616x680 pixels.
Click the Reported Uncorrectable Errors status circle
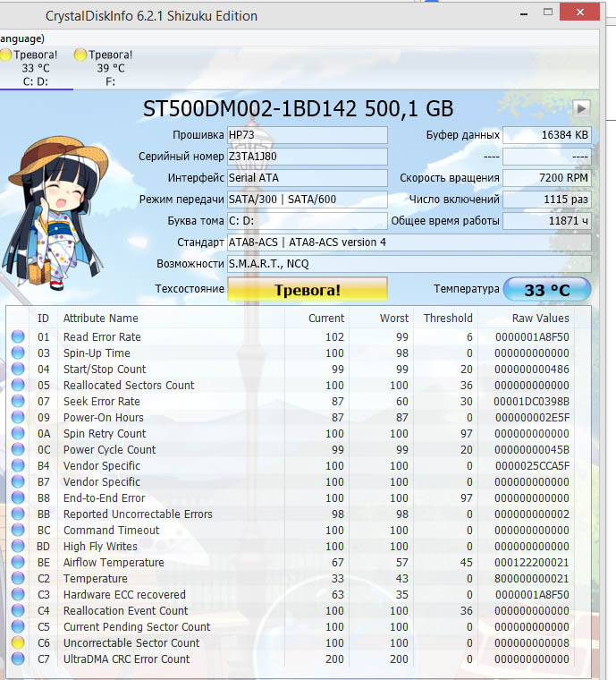pyautogui.click(x=18, y=514)
